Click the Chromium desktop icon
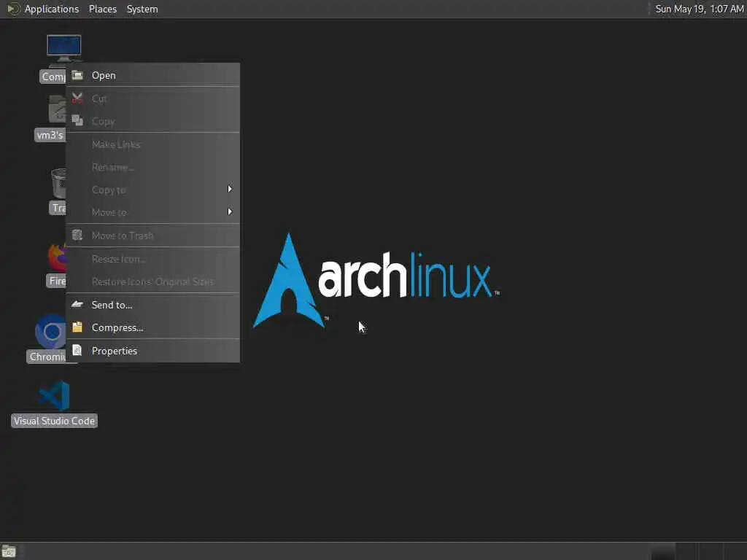 [50, 332]
